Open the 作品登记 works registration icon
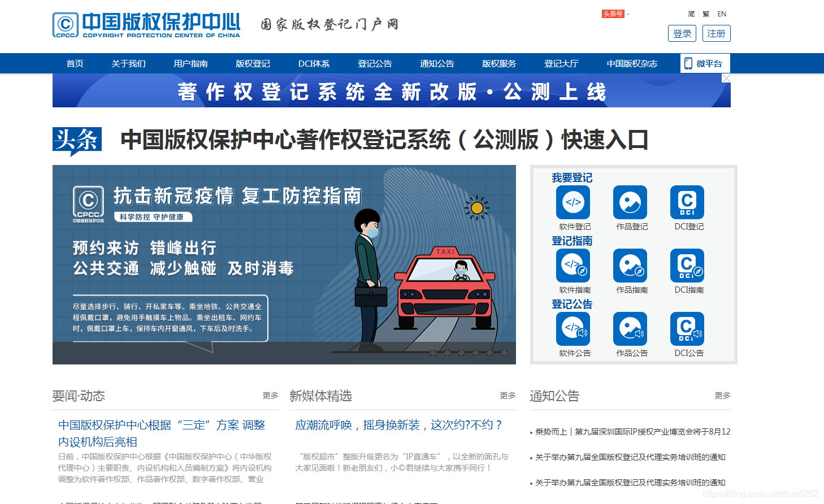The image size is (824, 504). point(630,202)
